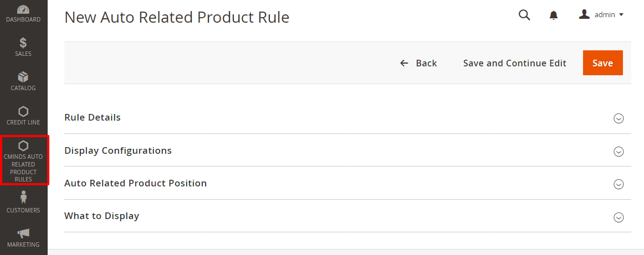This screenshot has height=255, width=644.
Task: Open Customers person icon in sidebar
Action: [x=23, y=197]
